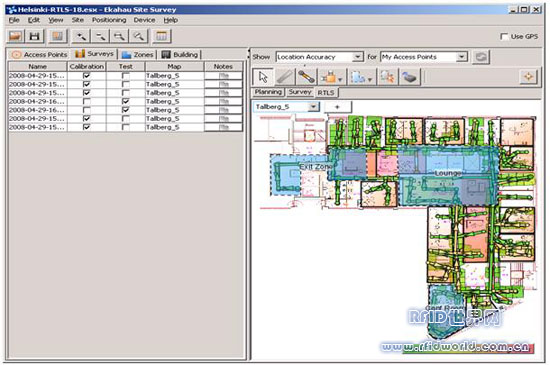Uncheck Calibration for the first survey row
The height and width of the screenshot is (365, 550).
point(86,76)
